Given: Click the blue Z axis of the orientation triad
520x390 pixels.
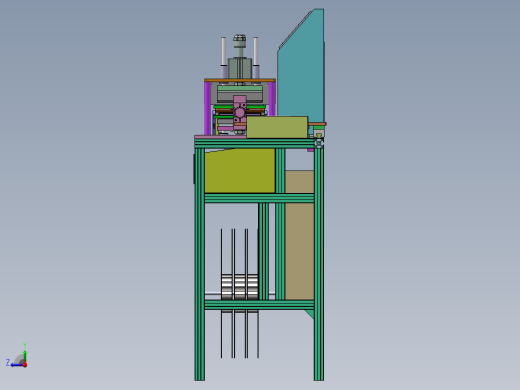Looking at the screenshot, I should pos(17,365).
